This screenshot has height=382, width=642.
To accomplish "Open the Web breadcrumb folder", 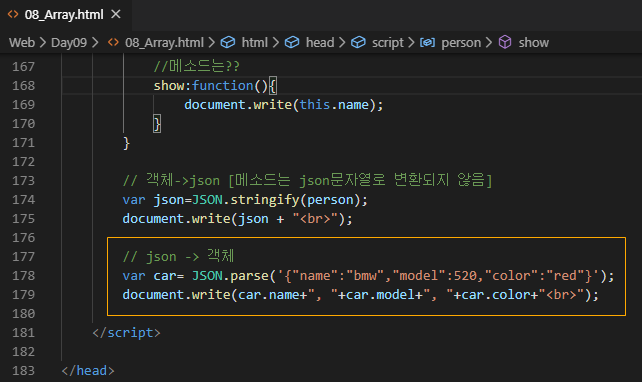I will [x=22, y=43].
